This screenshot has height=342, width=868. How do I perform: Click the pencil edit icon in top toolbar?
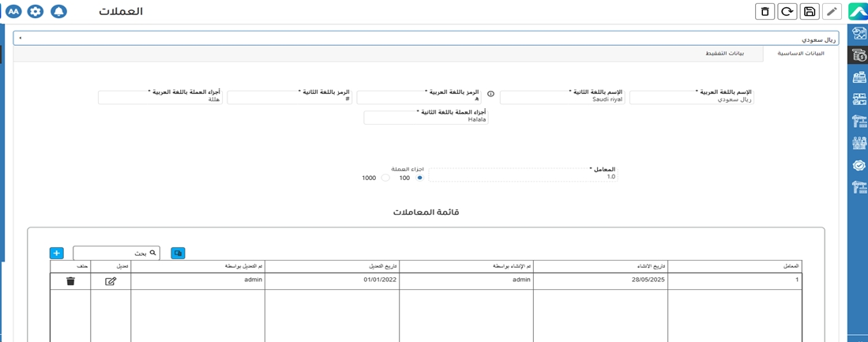[832, 11]
